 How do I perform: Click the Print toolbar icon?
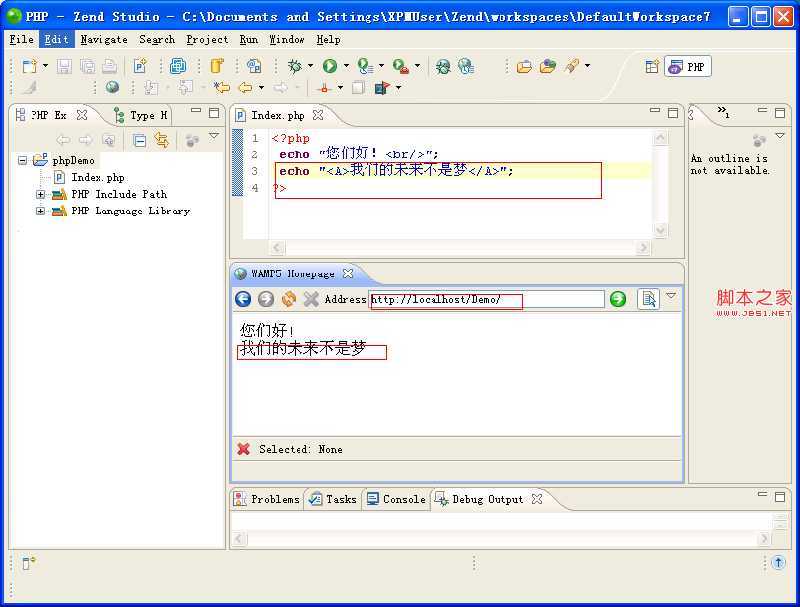click(x=109, y=66)
